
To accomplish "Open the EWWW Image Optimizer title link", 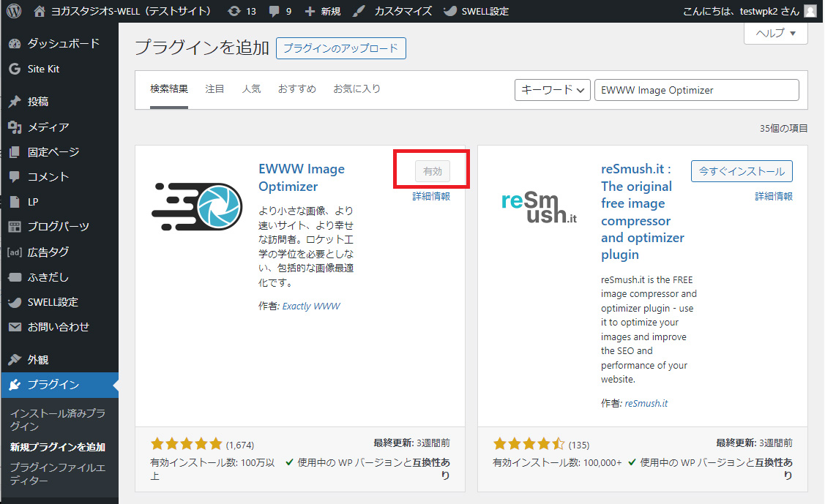I will pyautogui.click(x=302, y=178).
